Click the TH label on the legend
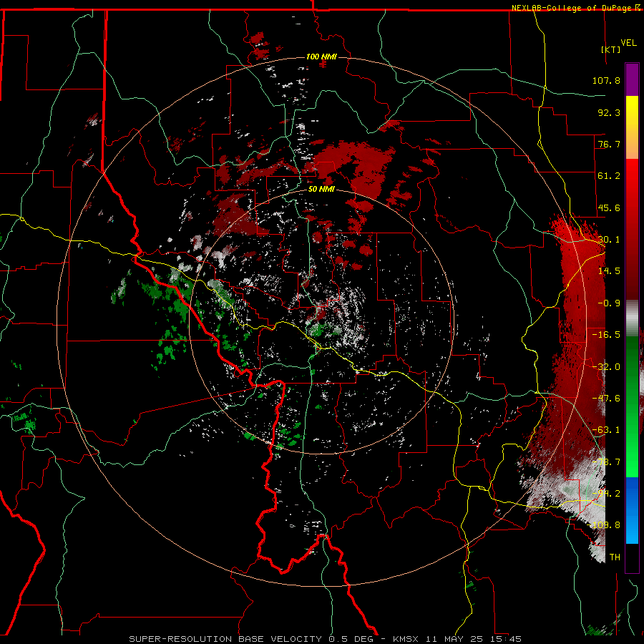The width and height of the screenshot is (644, 644). 615,557
